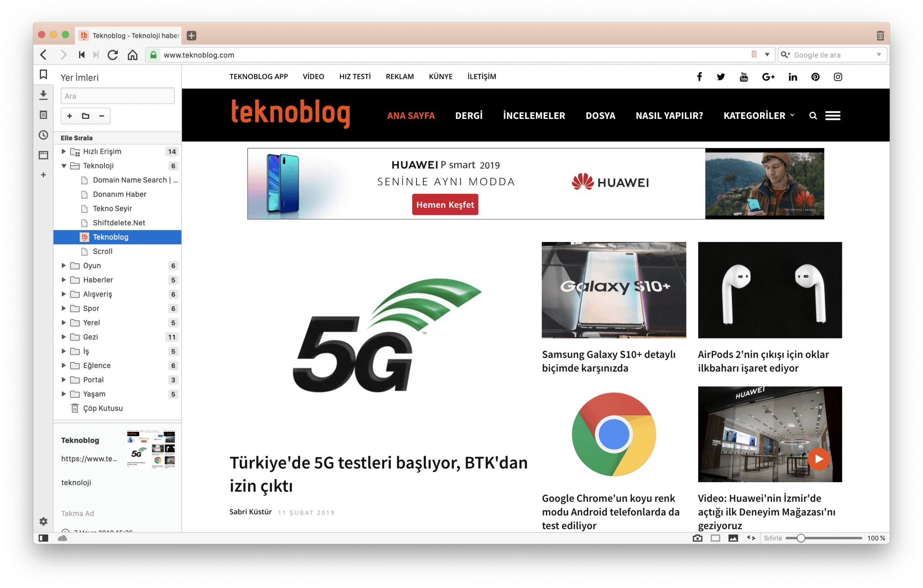Toggle the side panel visibility
The image size is (923, 588).
[x=43, y=538]
